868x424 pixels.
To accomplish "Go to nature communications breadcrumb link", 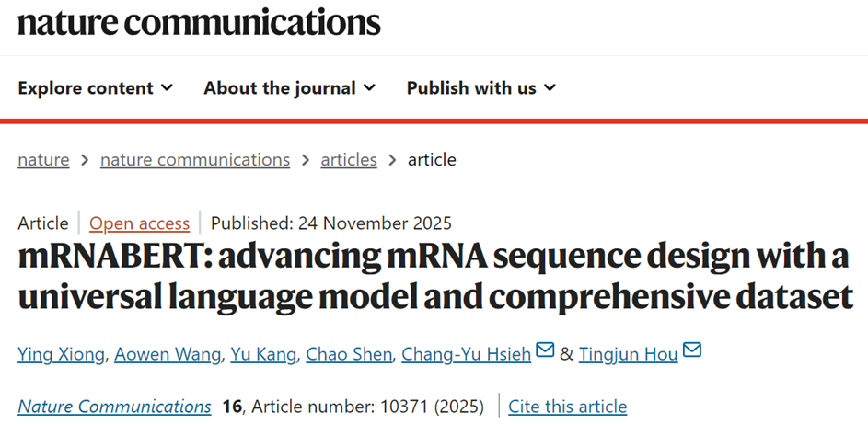I will coord(195,160).
